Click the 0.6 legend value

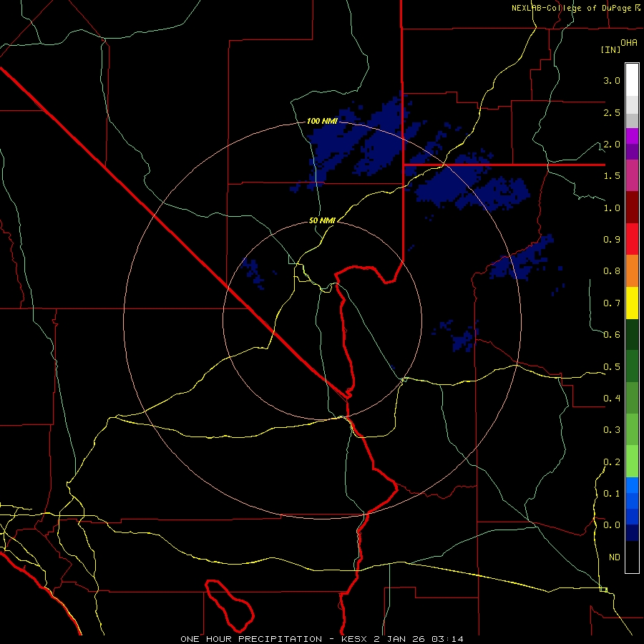pyautogui.click(x=612, y=335)
